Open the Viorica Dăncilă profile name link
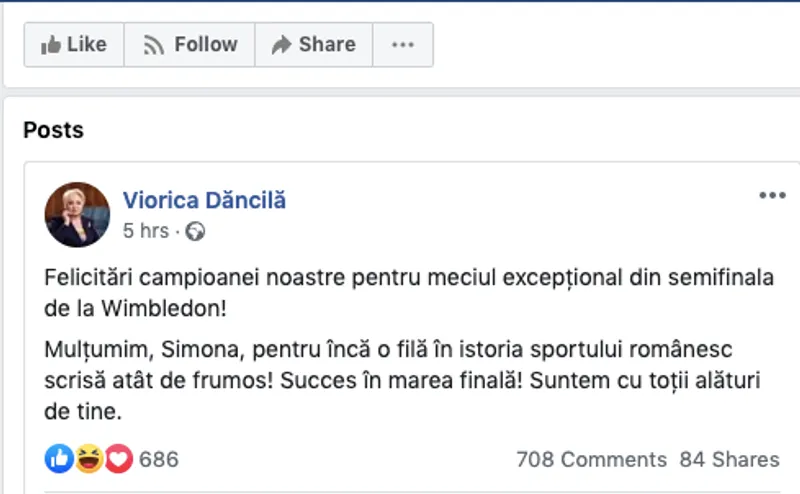Viewport: 800px width, 494px height. (x=204, y=200)
